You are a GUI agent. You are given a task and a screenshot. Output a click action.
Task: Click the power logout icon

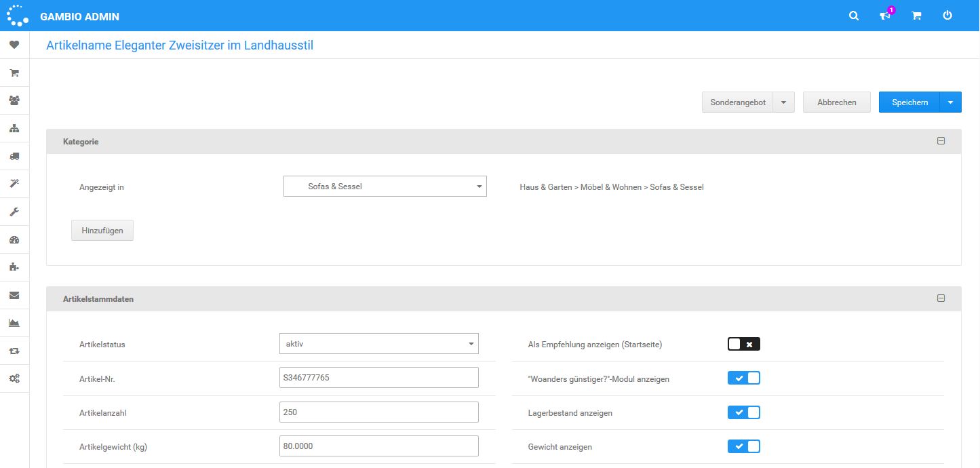947,16
